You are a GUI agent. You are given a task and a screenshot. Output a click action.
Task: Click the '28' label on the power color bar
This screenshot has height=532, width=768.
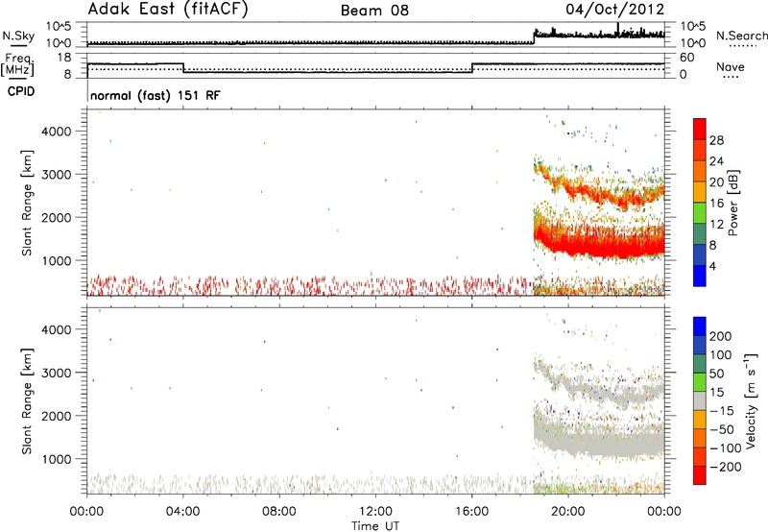click(716, 140)
